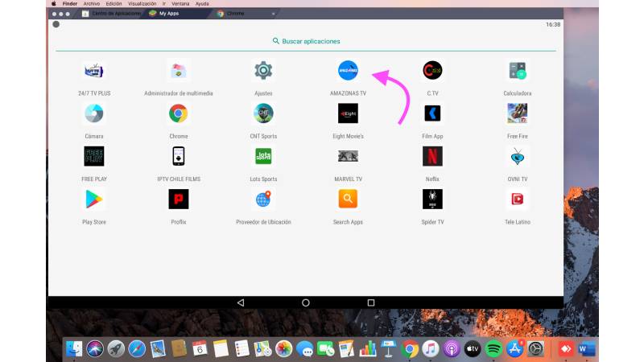The height and width of the screenshot is (362, 644).
Task: Open the MARVEL TV app
Action: pos(348,156)
